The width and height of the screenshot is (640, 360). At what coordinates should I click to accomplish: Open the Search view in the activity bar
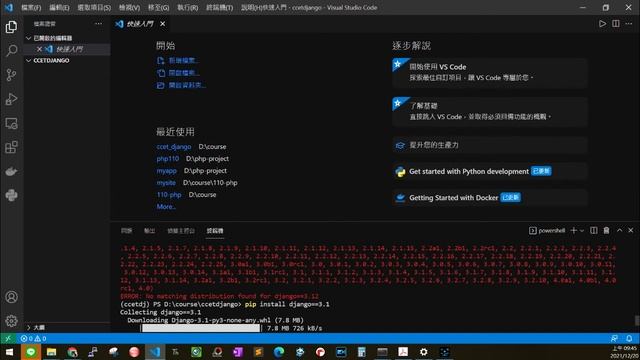(x=11, y=51)
